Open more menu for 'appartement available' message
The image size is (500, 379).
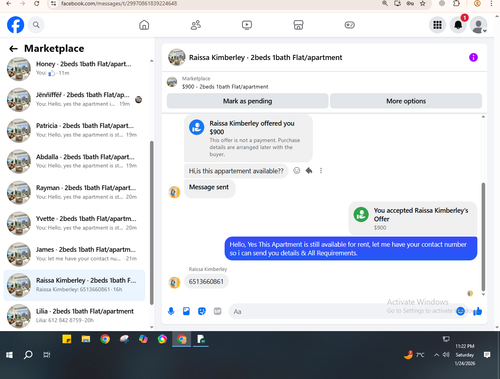pyautogui.click(x=321, y=171)
